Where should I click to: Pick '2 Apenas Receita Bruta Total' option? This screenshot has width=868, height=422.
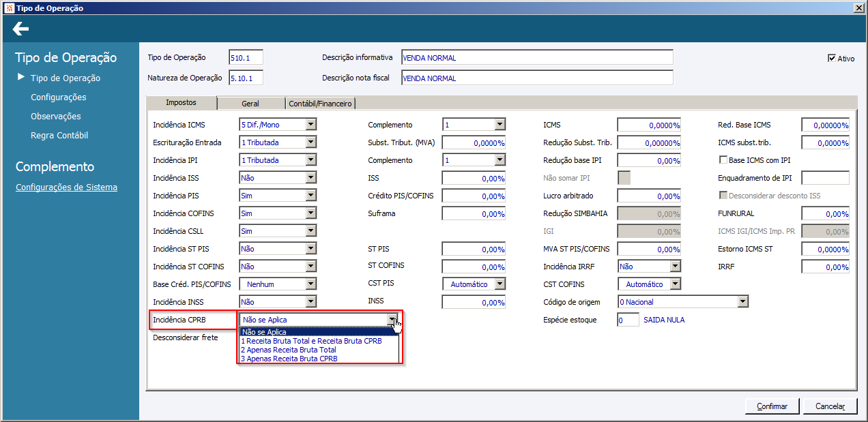pos(288,350)
